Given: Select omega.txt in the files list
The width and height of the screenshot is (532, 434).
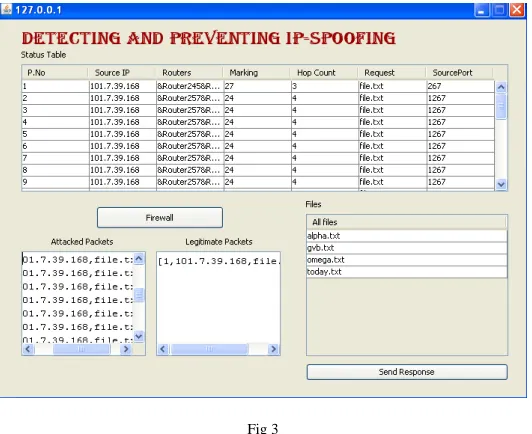Looking at the screenshot, I should coord(407,260).
